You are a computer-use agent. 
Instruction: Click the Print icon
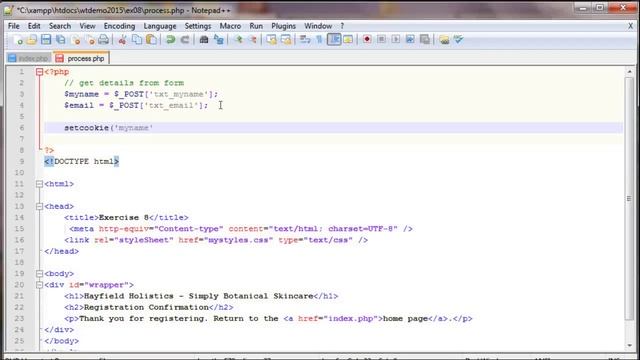point(104,40)
